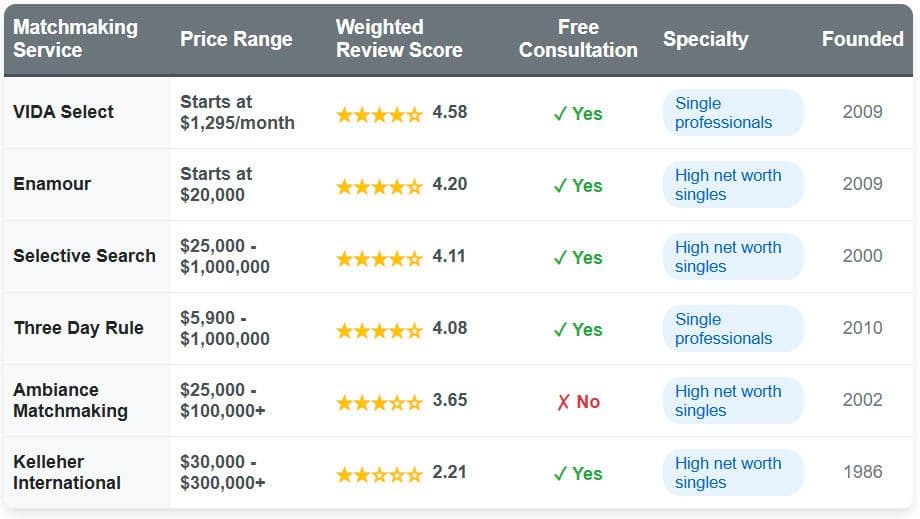
Task: Click the star rating icons for VIDA Select
Action: (379, 114)
